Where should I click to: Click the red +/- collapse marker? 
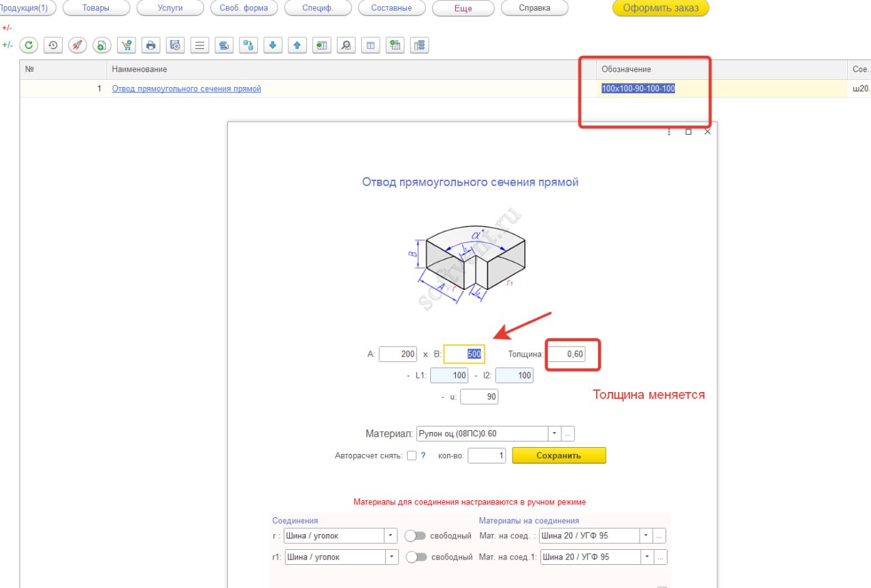point(7,28)
